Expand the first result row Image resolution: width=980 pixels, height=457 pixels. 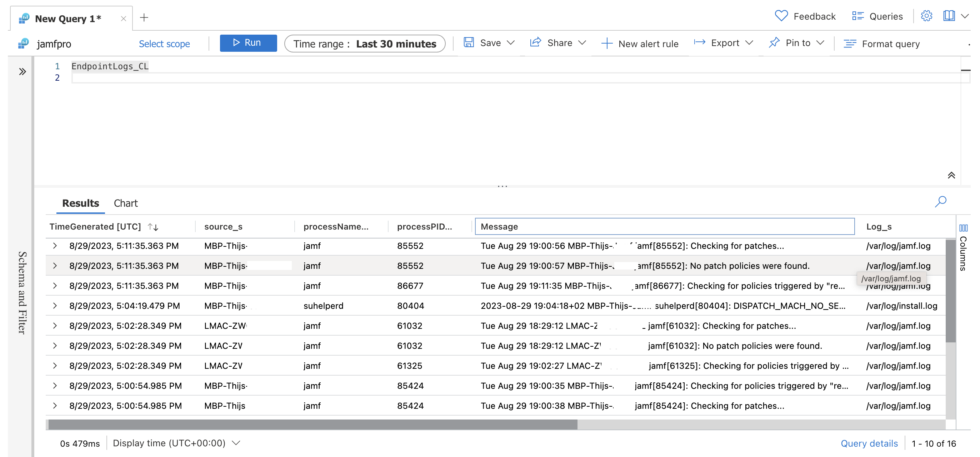click(x=55, y=246)
